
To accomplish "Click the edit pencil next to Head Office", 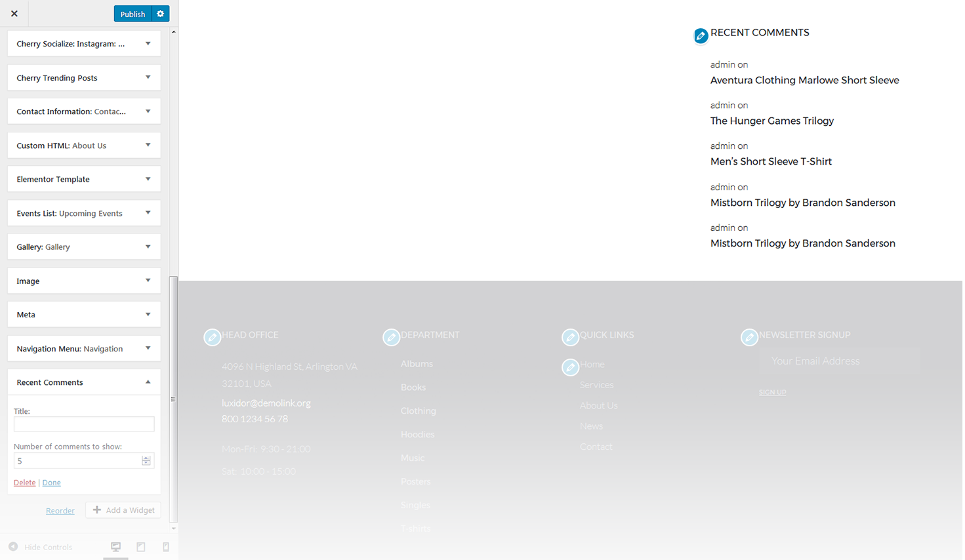I will (212, 338).
